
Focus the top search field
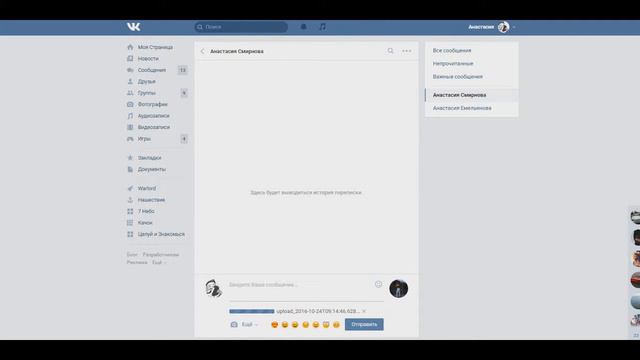[241, 27]
